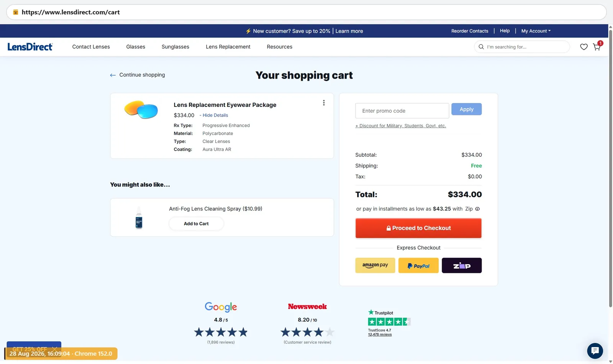Click Proceed to Checkout
The height and width of the screenshot is (364, 613).
coord(418,228)
